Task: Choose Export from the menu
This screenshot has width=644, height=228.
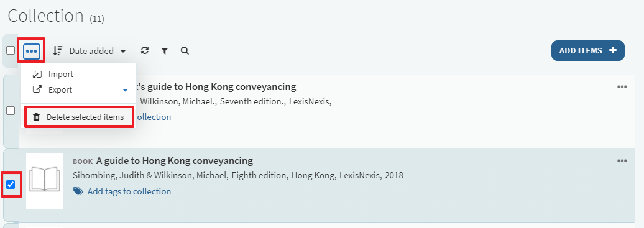Action: point(60,89)
